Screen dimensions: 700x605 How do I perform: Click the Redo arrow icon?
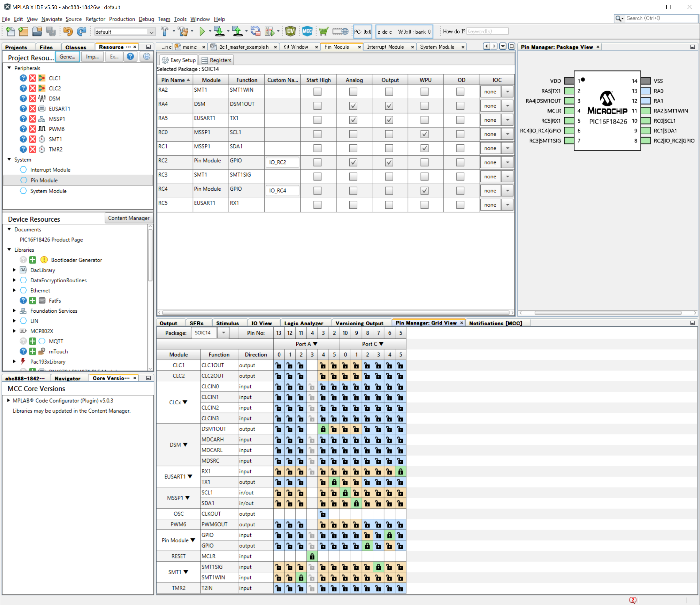click(x=81, y=32)
